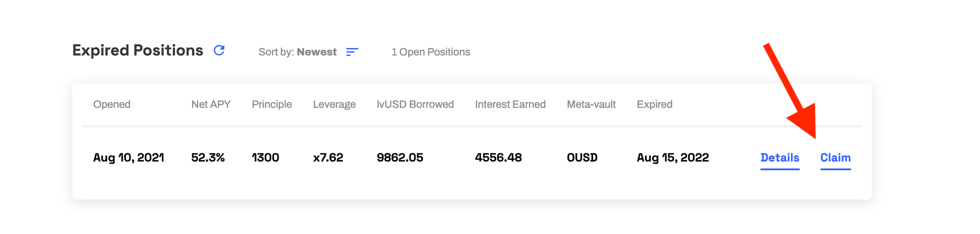
Task: Click the OUSD meta-vault value
Action: (x=582, y=158)
